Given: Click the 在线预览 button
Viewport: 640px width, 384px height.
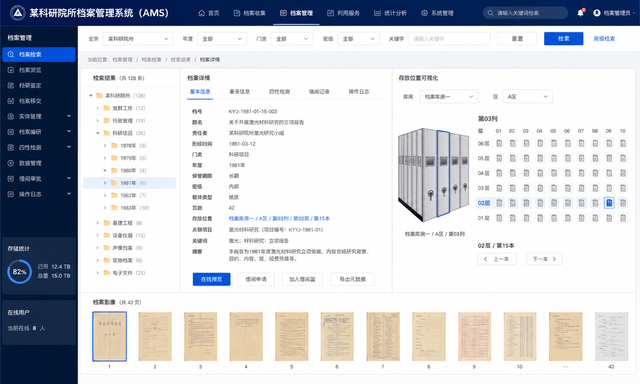Looking at the screenshot, I should point(211,279).
